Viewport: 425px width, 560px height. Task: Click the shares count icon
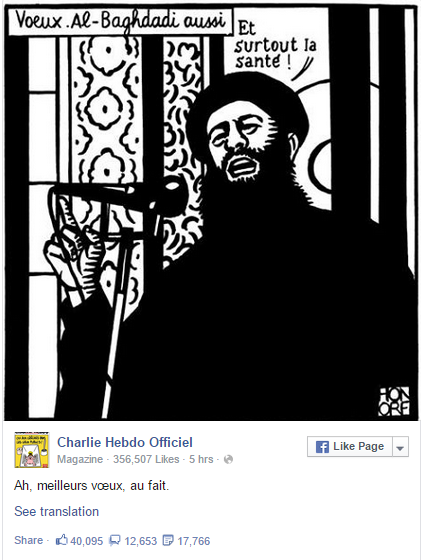[x=168, y=540]
